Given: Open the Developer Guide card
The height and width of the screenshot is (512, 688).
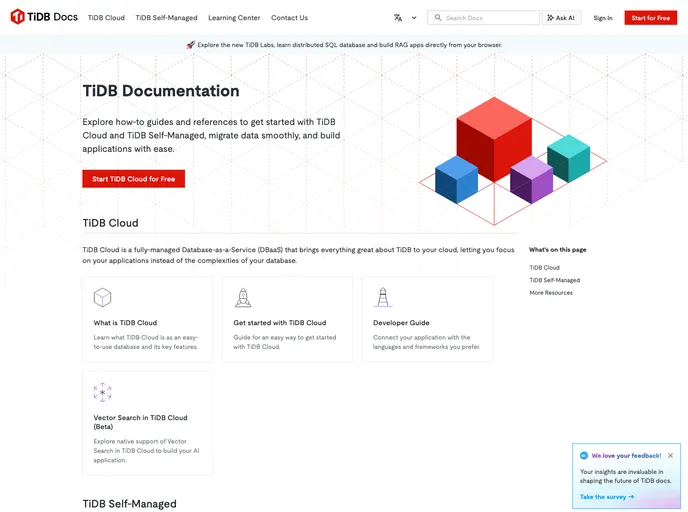Looking at the screenshot, I should (427, 319).
